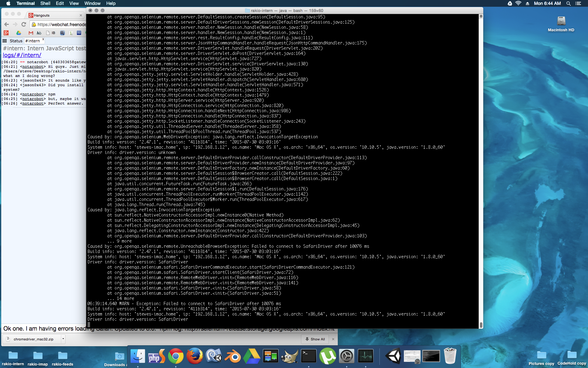Open Terminal app in the Dock
Screen dimensions: 588x368
click(309, 356)
